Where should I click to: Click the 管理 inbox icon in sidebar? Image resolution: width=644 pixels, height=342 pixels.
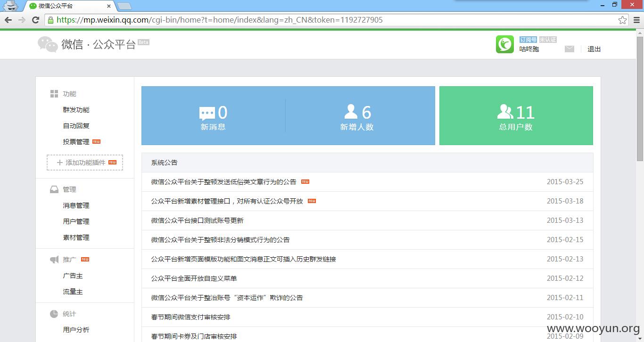pos(54,189)
